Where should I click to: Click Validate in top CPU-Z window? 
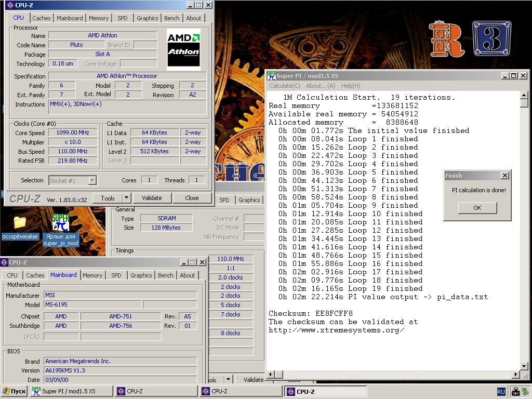(152, 198)
